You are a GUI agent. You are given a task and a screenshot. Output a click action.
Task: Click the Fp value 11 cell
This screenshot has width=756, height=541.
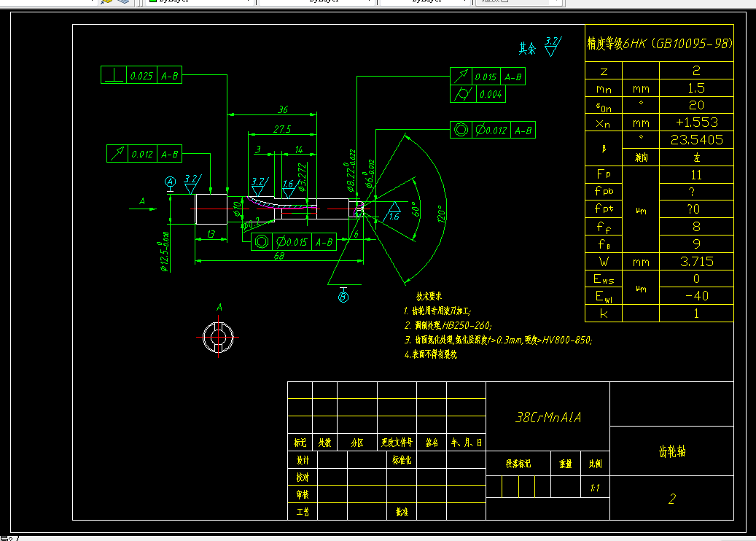[x=696, y=174]
